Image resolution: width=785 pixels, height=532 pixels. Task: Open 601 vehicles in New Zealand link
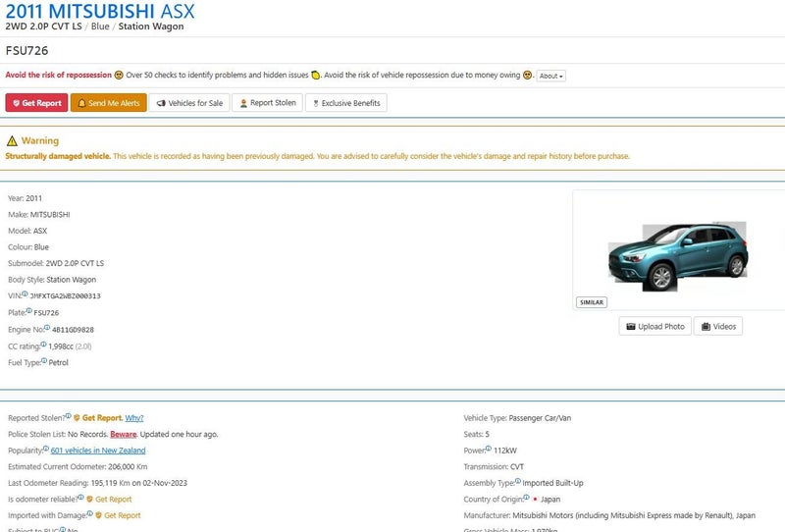point(98,451)
